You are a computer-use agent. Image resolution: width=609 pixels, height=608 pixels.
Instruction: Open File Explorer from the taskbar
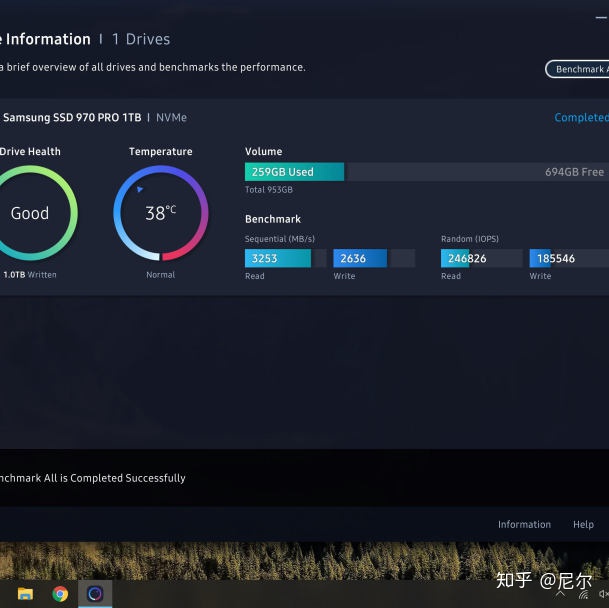click(25, 593)
